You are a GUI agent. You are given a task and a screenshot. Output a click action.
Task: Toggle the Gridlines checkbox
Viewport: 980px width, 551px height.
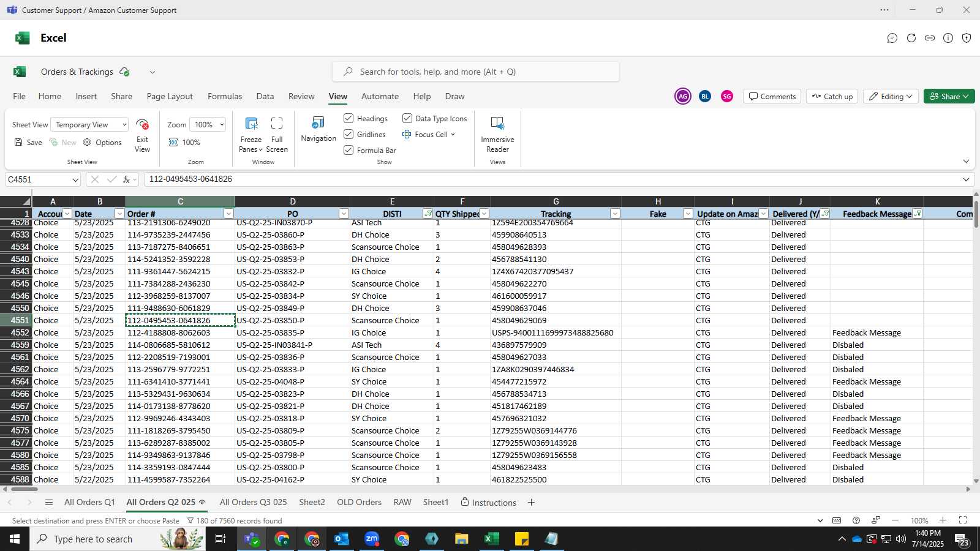point(349,134)
